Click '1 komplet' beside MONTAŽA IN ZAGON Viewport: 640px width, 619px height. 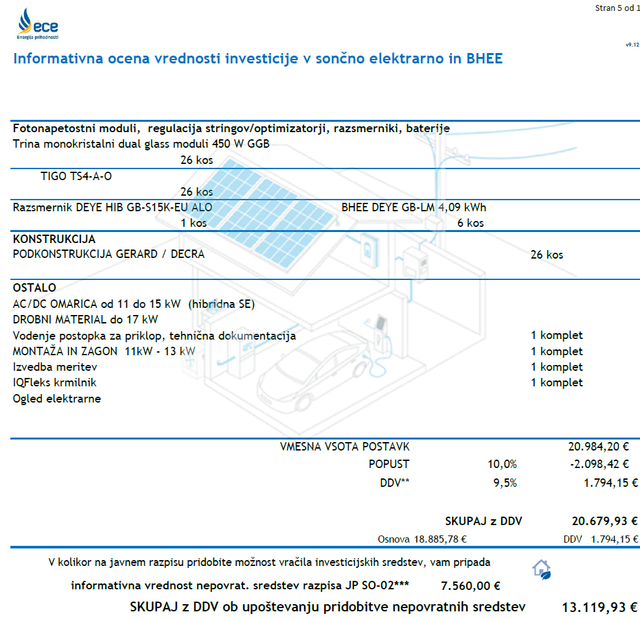pyautogui.click(x=557, y=351)
